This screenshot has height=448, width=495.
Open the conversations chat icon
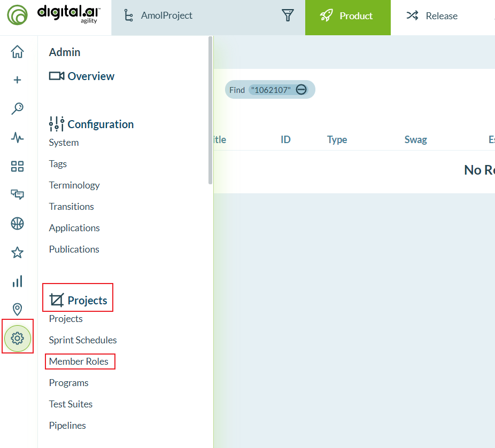[x=18, y=194]
